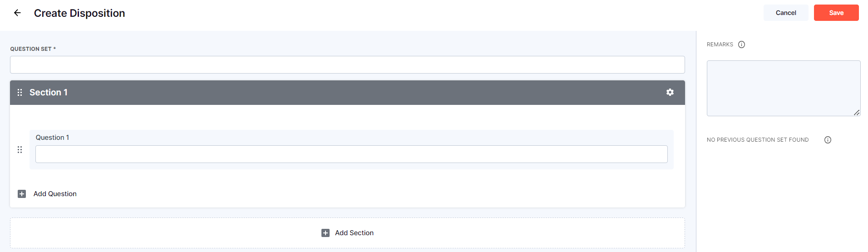
Task: Grab the Section 1 drag handle
Action: [20, 93]
